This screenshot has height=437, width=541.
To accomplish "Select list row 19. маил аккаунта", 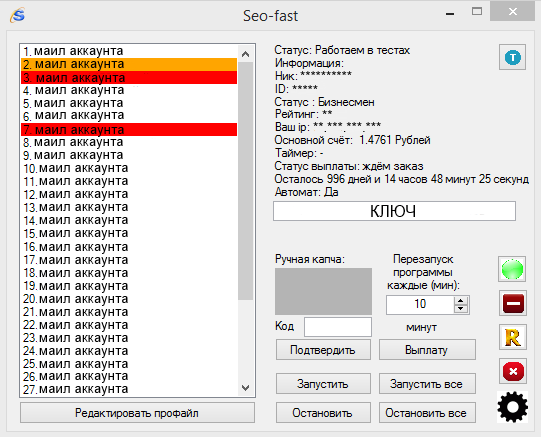I will click(129, 286).
